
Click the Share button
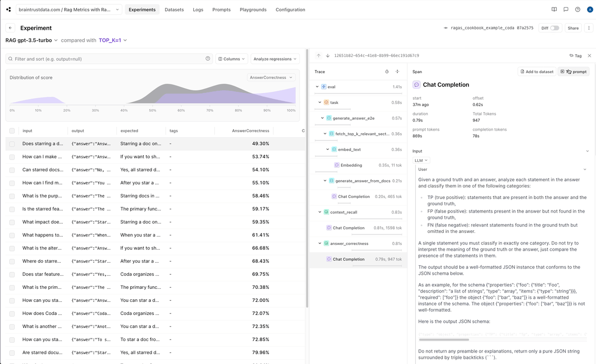[573, 28]
